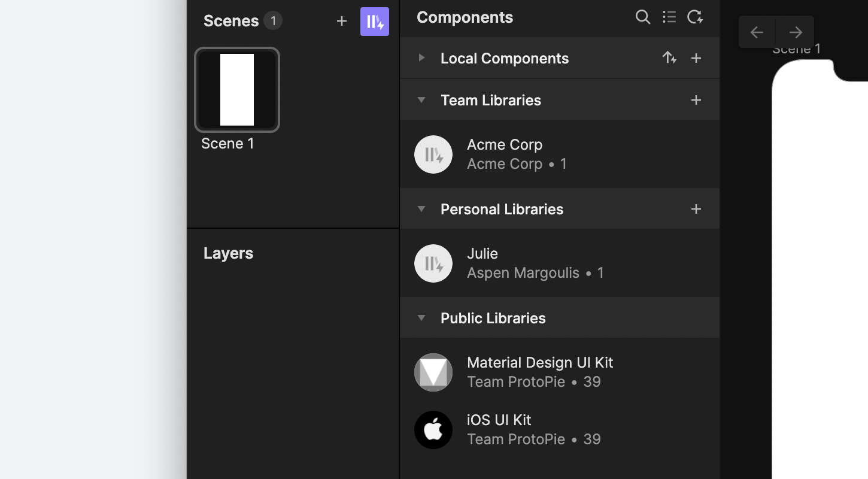This screenshot has width=868, height=479.
Task: Refresh the component libraries
Action: [695, 17]
